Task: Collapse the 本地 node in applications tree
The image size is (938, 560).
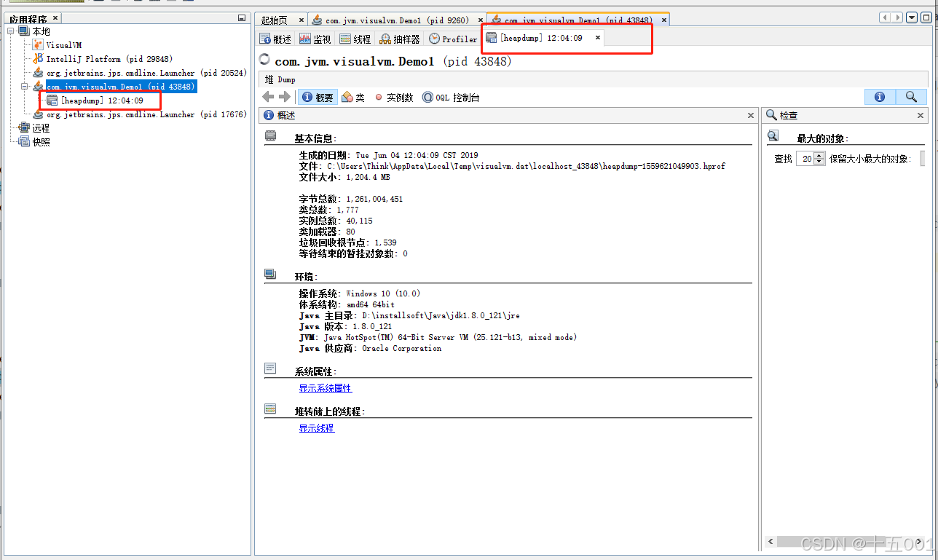Action: click(x=10, y=31)
